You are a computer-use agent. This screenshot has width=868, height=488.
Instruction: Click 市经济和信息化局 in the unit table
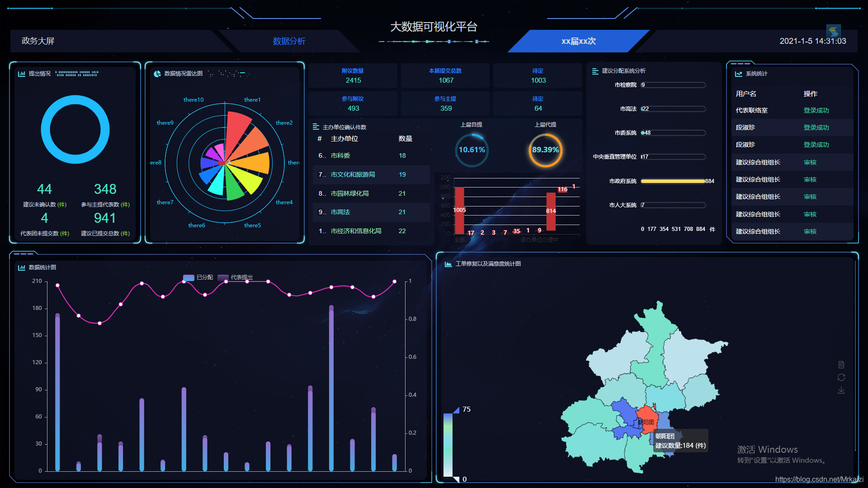(x=356, y=231)
